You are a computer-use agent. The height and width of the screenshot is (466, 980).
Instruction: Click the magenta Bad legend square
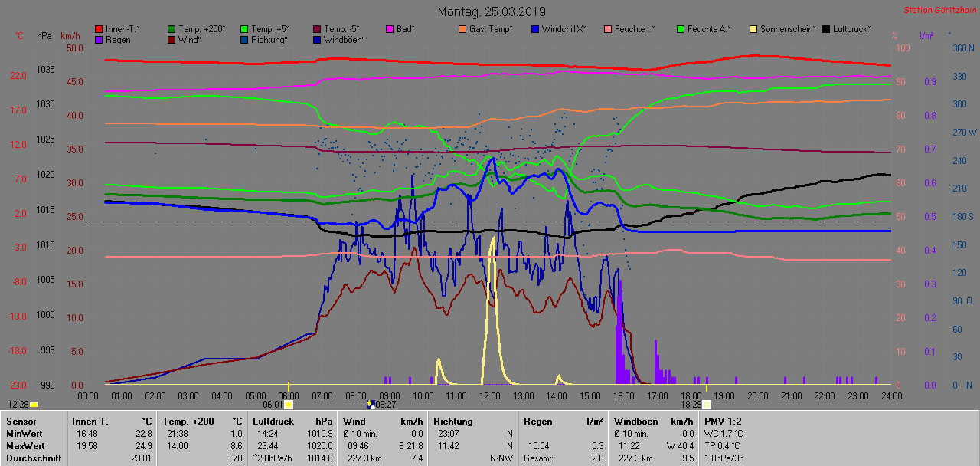tap(389, 29)
